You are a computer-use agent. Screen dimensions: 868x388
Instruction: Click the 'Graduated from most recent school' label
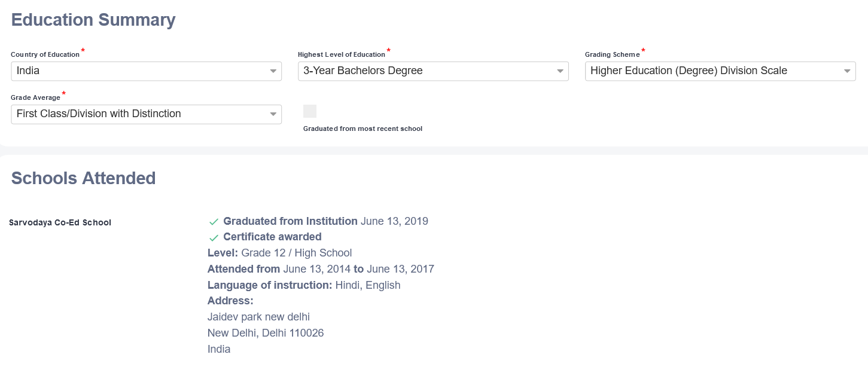363,129
